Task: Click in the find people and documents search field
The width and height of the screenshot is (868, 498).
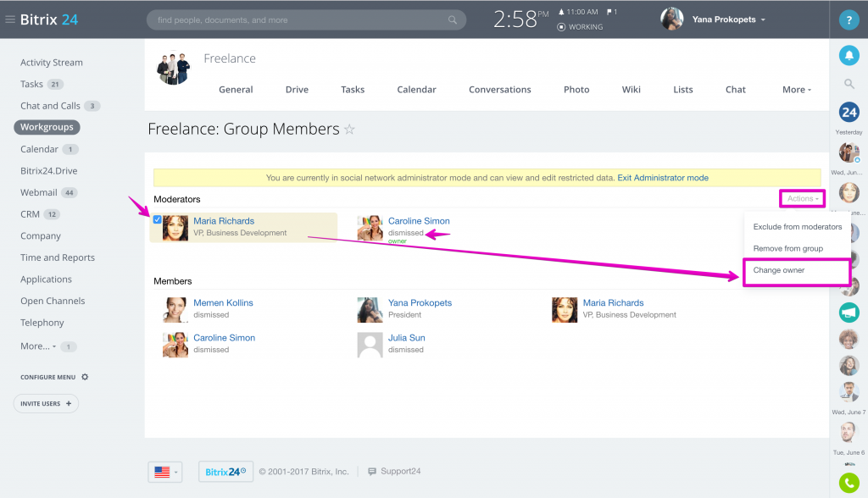Action: tap(306, 20)
